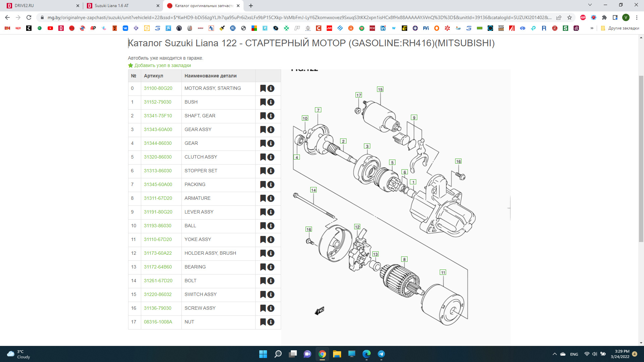The width and height of the screenshot is (644, 362).
Task: Click bookmark icon for MOTOR ASSY, STARTING row
Action: point(263,88)
